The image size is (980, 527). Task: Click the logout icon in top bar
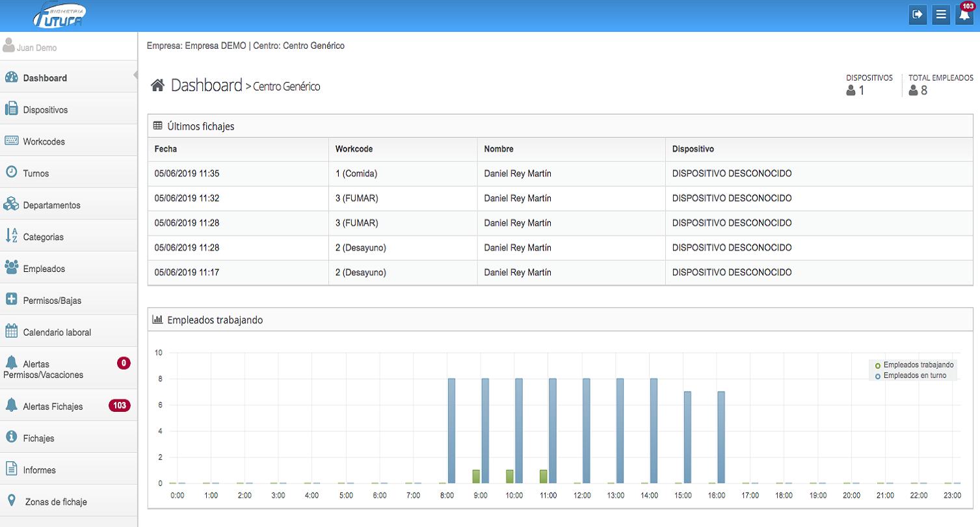918,14
